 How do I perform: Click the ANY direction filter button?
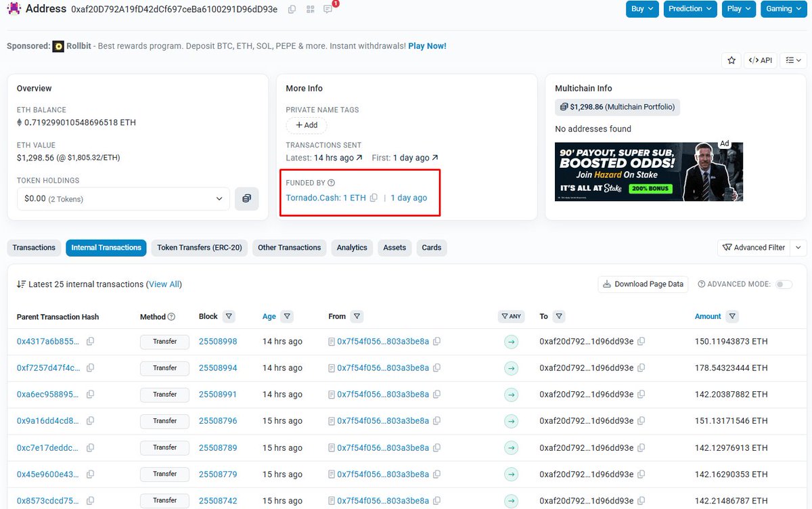click(x=511, y=316)
